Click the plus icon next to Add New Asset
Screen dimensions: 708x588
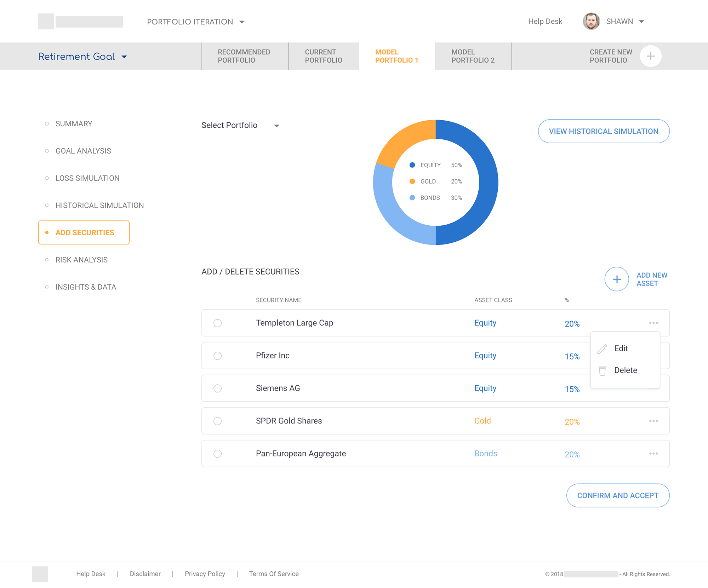click(x=616, y=279)
